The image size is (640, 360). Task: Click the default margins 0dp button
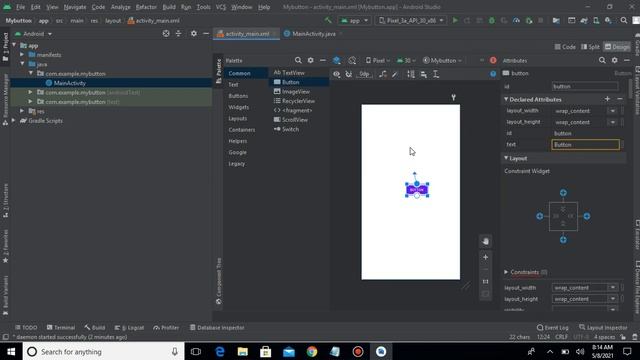(364, 74)
